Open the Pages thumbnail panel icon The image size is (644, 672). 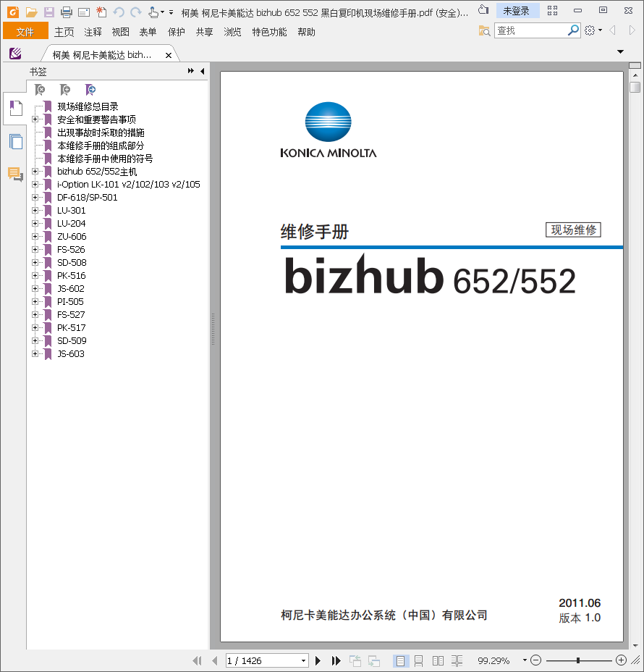coord(16,141)
